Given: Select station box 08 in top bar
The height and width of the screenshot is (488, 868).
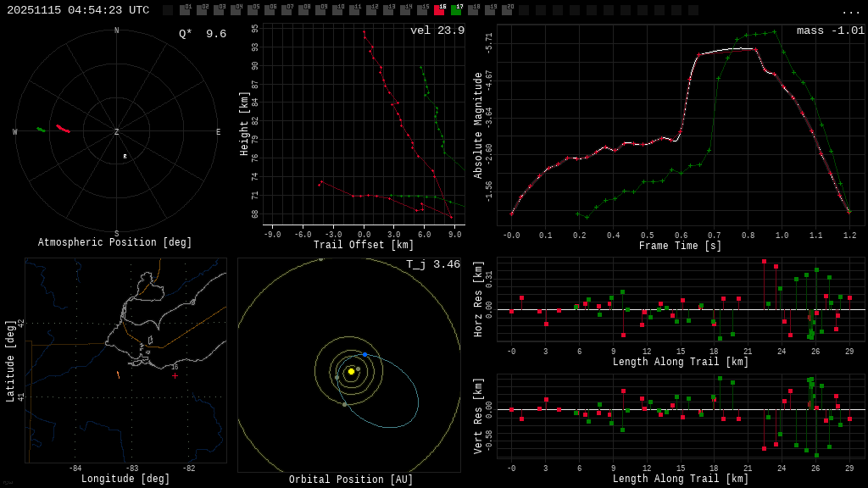Looking at the screenshot, I should 303,9.
